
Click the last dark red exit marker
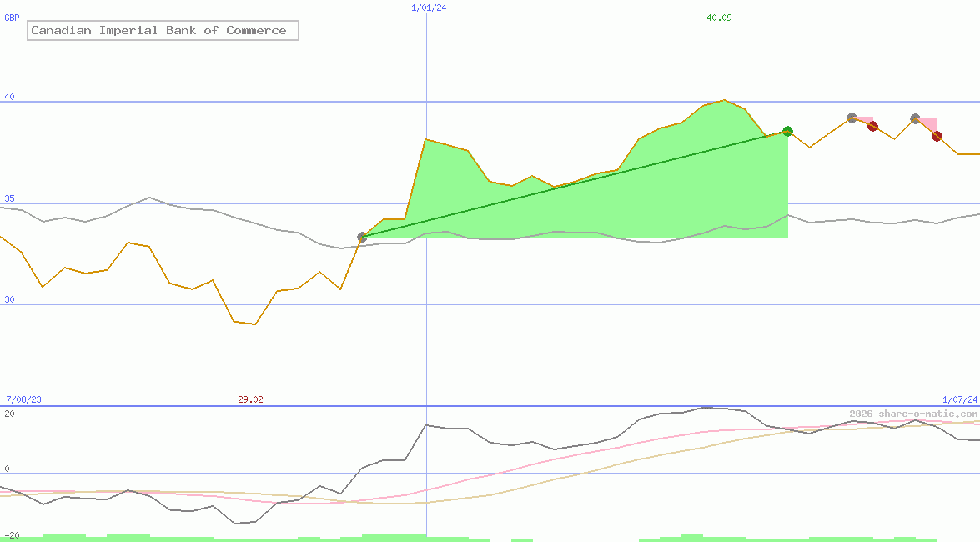(937, 136)
